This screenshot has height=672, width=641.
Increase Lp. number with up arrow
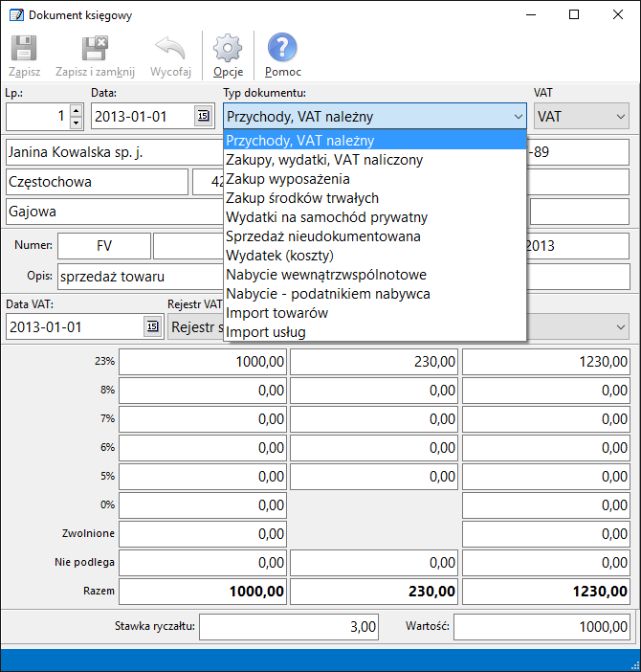click(76, 111)
